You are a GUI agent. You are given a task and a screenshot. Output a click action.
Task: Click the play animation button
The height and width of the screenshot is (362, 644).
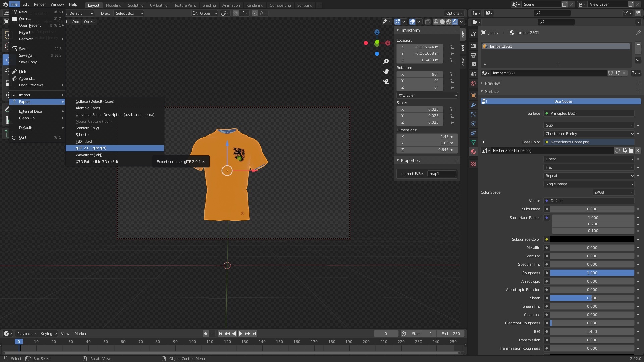[x=240, y=334]
